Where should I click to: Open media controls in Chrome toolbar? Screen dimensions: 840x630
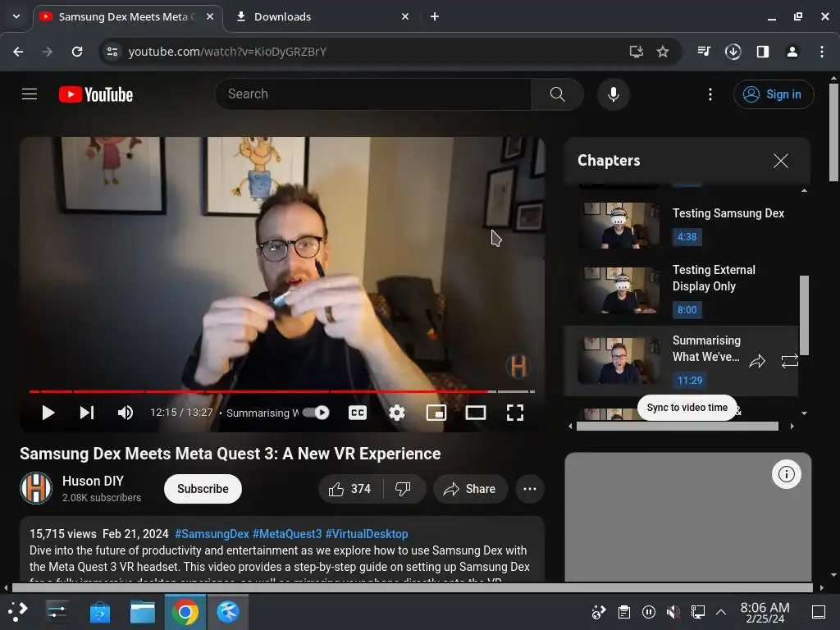point(703,52)
